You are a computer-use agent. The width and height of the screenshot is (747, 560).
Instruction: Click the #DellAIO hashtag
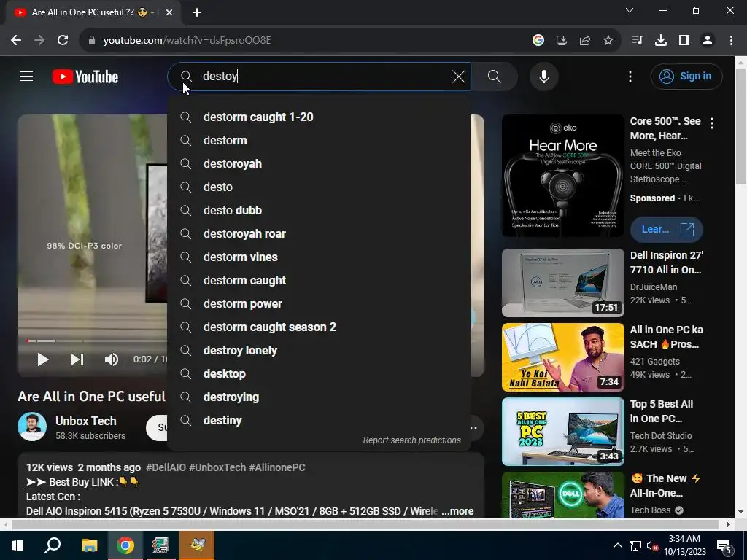[166, 467]
